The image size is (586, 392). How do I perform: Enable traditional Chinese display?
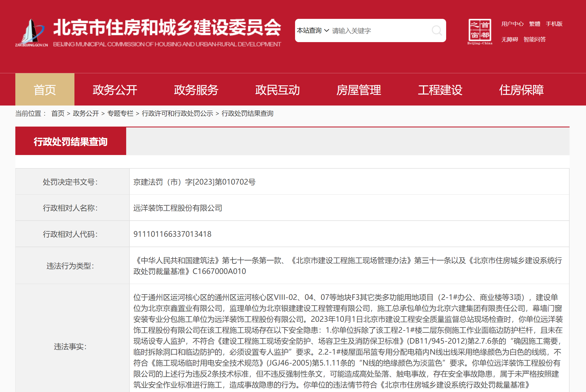coord(535,24)
